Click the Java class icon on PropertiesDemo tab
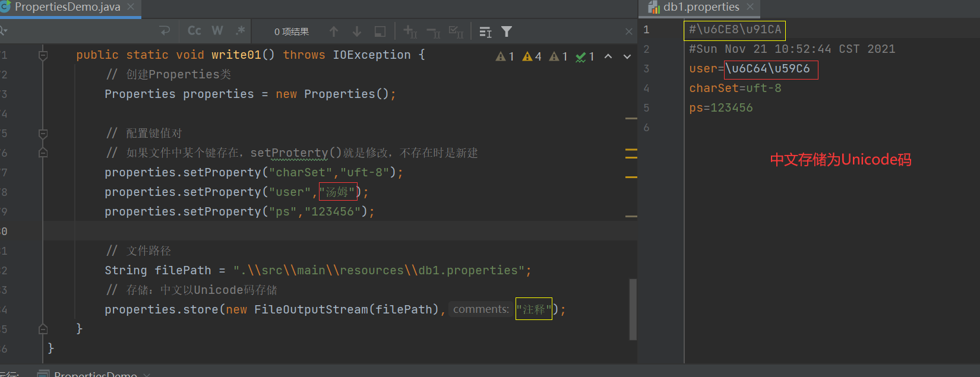980x377 pixels. pyautogui.click(x=5, y=7)
